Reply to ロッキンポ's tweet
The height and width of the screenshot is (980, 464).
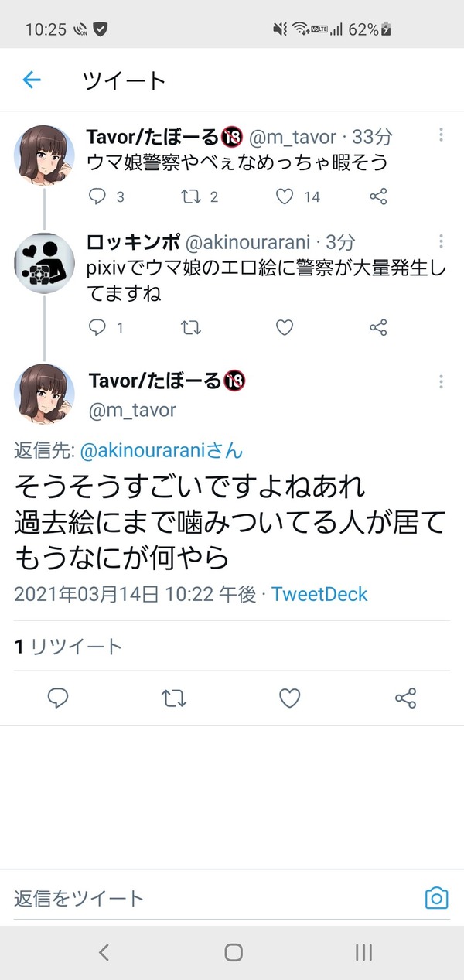tap(97, 328)
